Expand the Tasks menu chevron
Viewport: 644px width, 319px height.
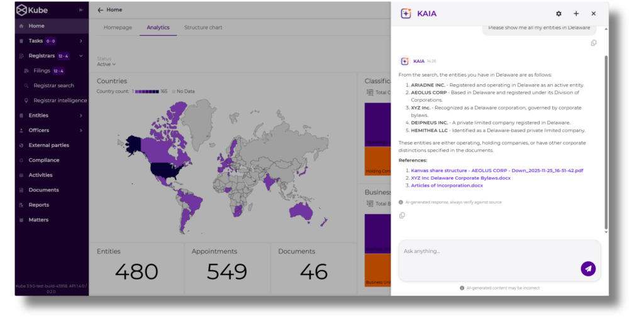click(x=81, y=41)
